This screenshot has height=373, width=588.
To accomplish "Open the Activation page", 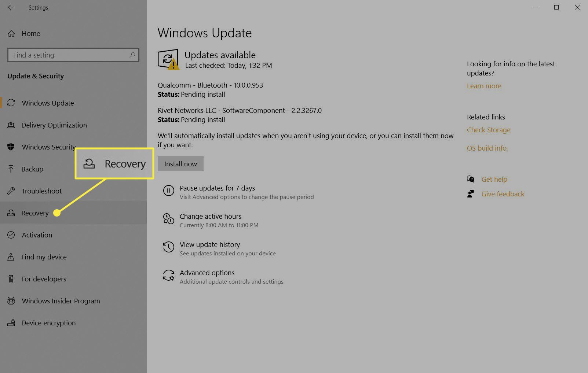I will (x=73, y=235).
